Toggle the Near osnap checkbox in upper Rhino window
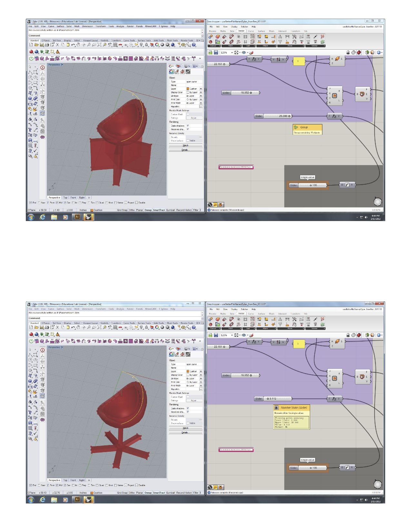Image resolution: width=411 pixels, height=532 pixels. pyautogui.click(x=39, y=203)
